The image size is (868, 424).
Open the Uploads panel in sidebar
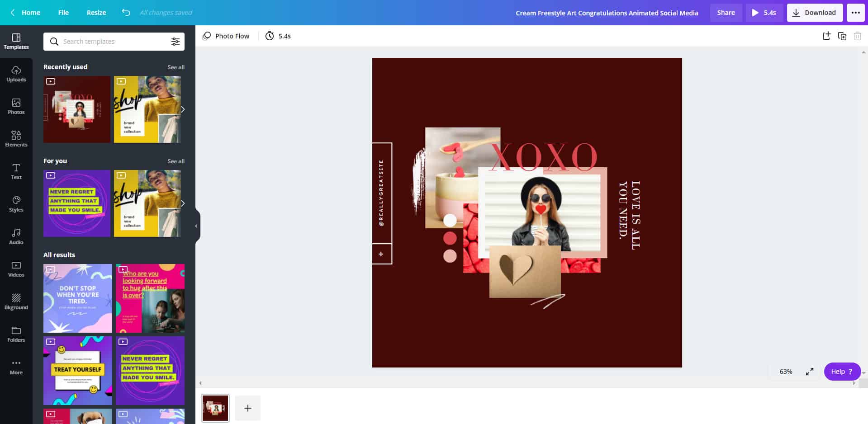(x=16, y=74)
